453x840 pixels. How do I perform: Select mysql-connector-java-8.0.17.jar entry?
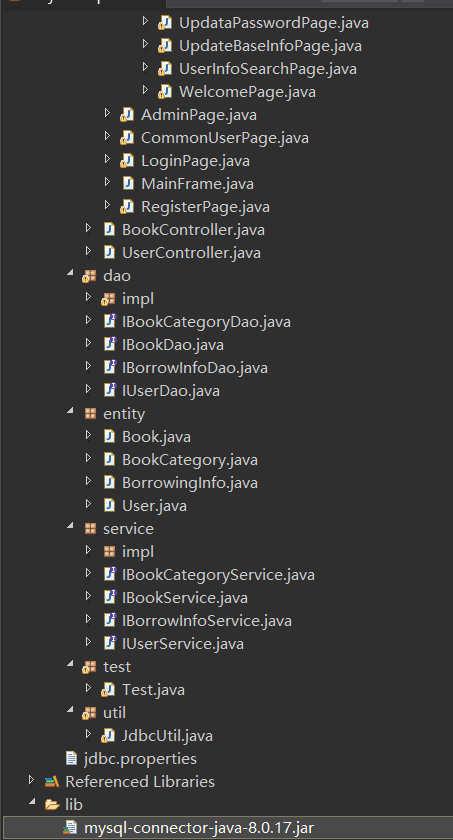(x=199, y=828)
